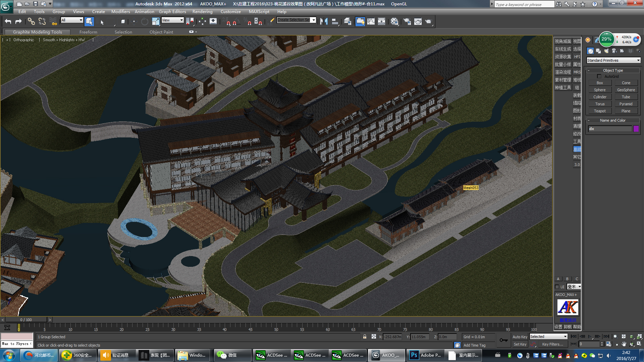Open Time Configuration icon
This screenshot has width=644, height=362.
click(609, 344)
